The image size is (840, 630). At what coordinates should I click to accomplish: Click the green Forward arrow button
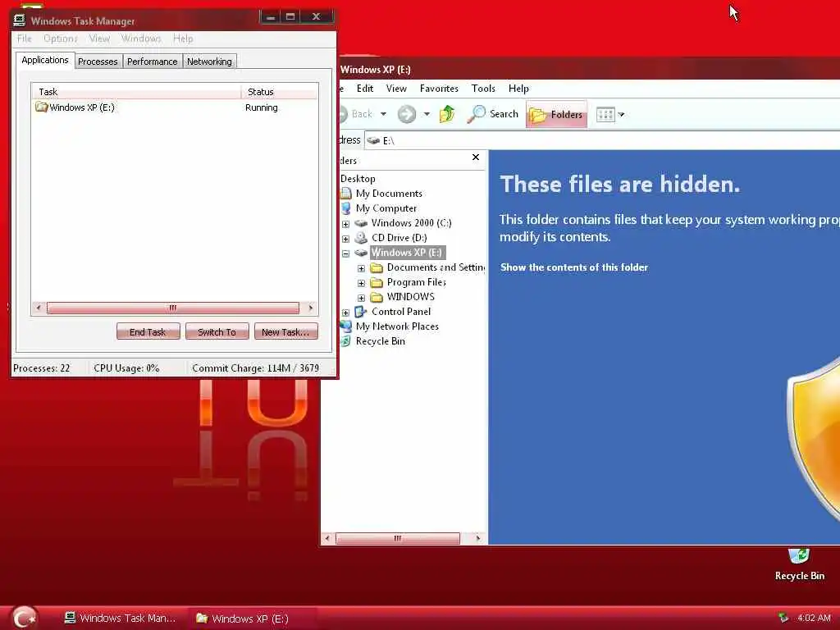[x=407, y=114]
